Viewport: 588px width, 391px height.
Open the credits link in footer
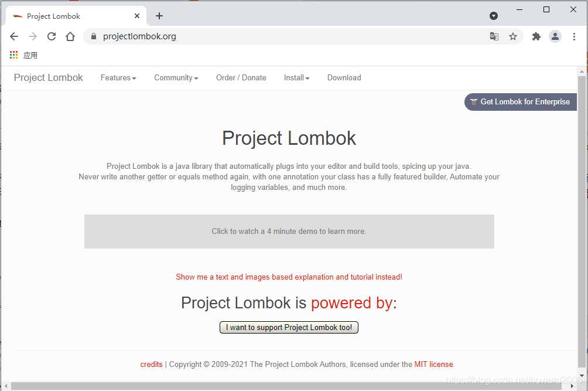pos(152,365)
